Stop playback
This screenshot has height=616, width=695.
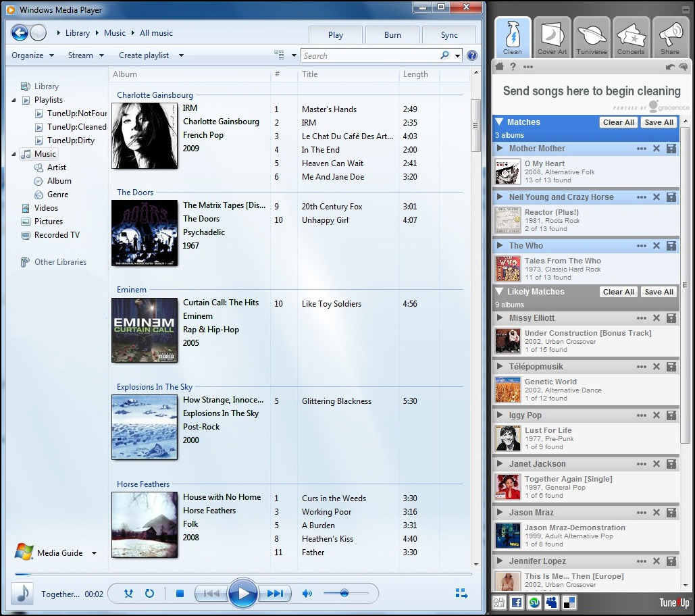180,594
